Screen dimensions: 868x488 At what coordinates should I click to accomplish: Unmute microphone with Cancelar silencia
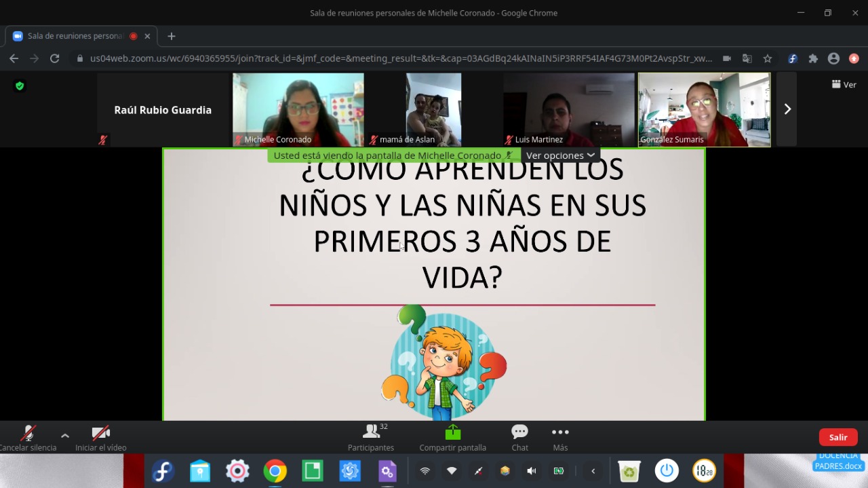coord(28,438)
